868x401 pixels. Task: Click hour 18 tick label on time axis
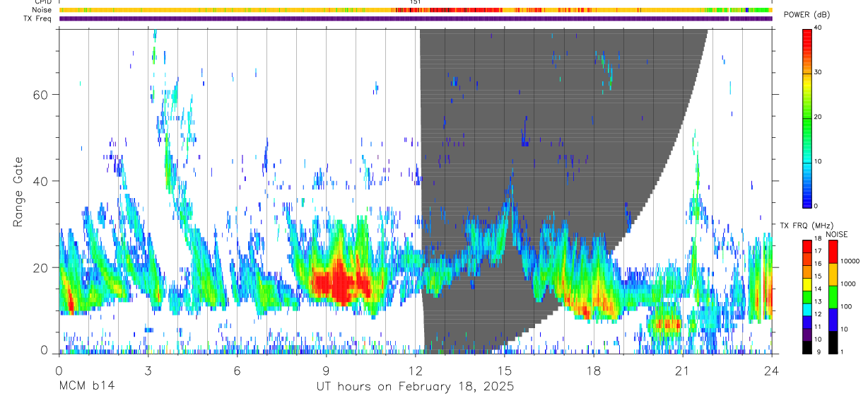click(593, 370)
